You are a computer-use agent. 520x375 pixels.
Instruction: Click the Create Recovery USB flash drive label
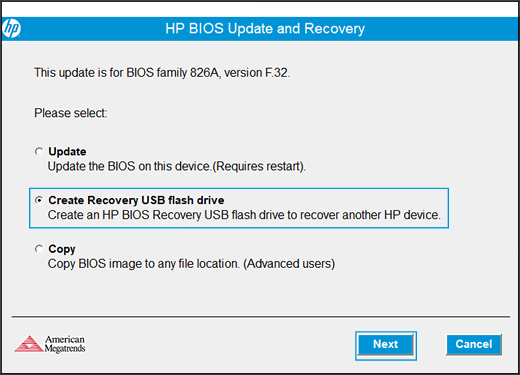[136, 200]
